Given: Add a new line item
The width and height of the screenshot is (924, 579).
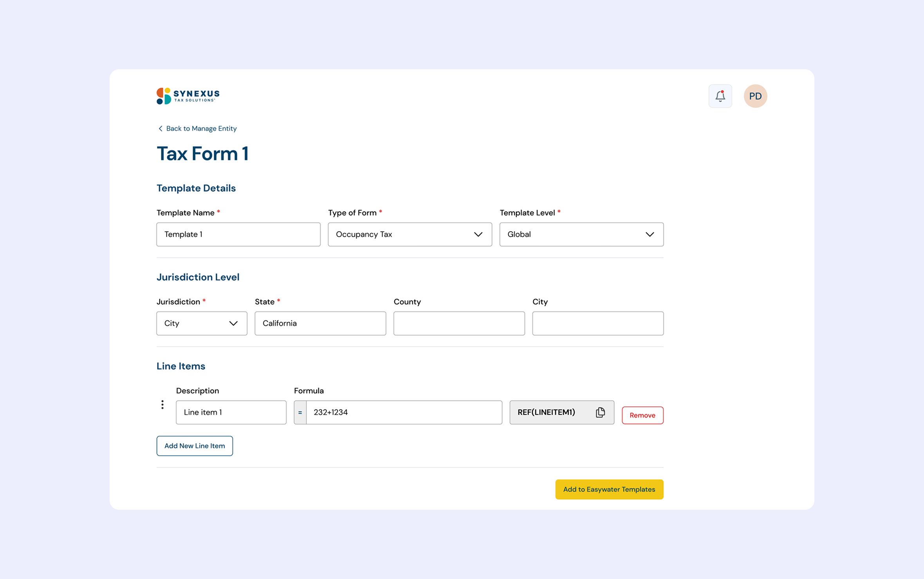Looking at the screenshot, I should [195, 446].
